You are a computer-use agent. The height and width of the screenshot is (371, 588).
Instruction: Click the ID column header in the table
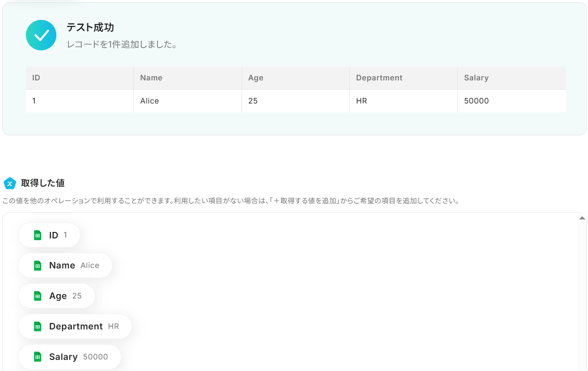click(36, 78)
